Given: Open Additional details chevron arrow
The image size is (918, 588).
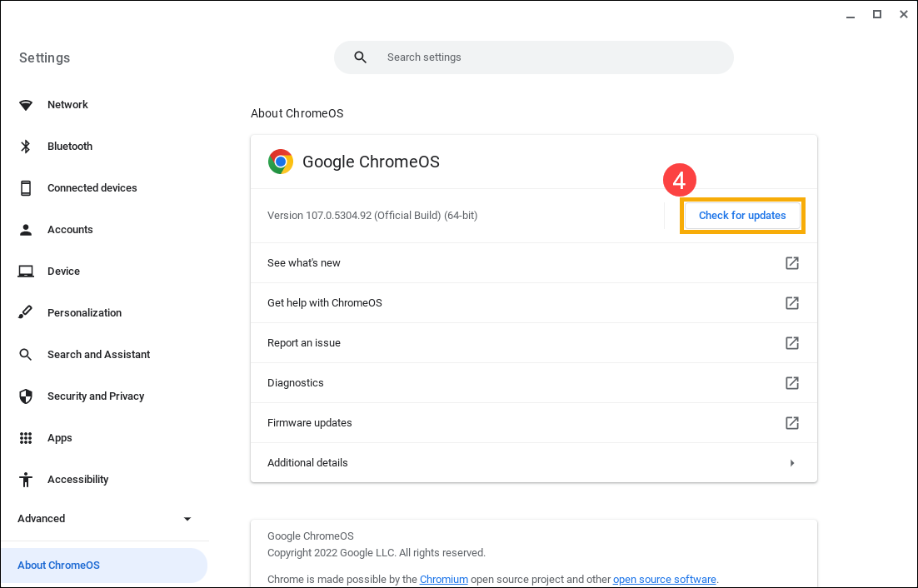Looking at the screenshot, I should 792,463.
